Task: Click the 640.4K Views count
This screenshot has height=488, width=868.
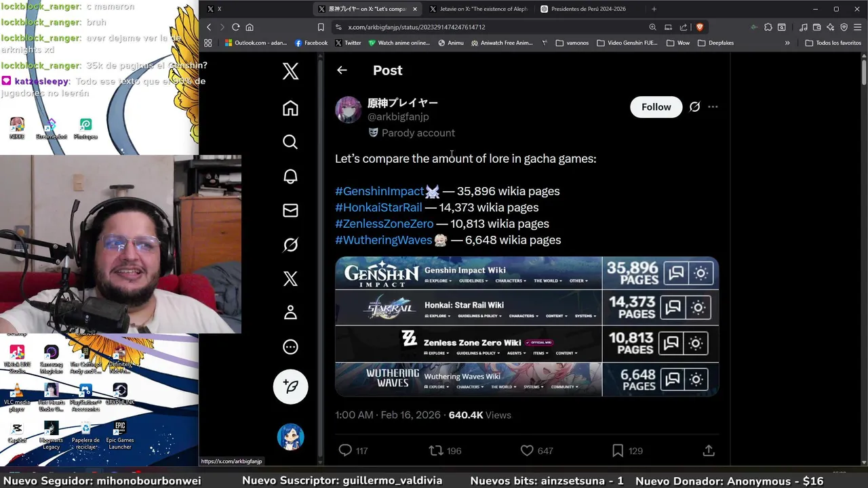Action: (479, 415)
